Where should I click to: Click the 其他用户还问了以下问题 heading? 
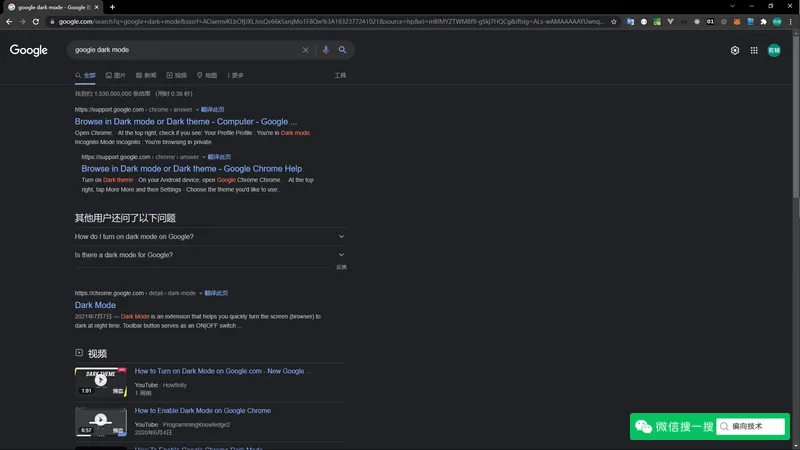point(125,218)
